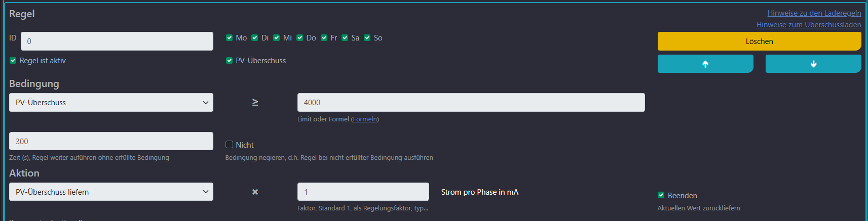Uncheck the Di weekday checkbox
This screenshot has height=221, width=868.
pos(255,38)
